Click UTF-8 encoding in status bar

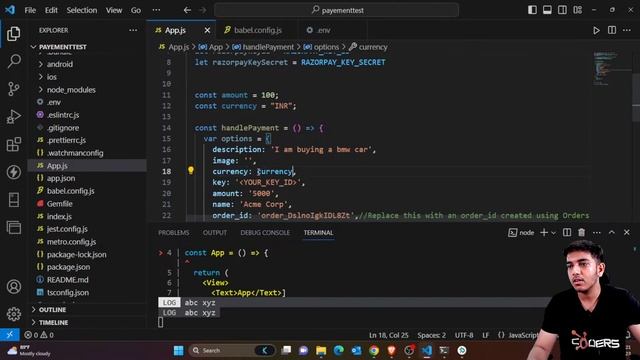[464, 335]
